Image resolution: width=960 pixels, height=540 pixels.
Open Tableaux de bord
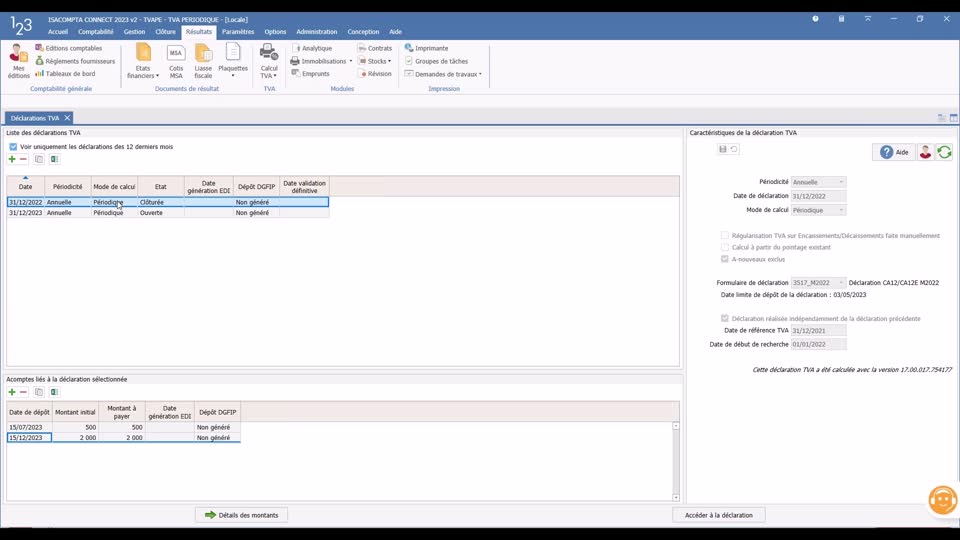click(65, 73)
